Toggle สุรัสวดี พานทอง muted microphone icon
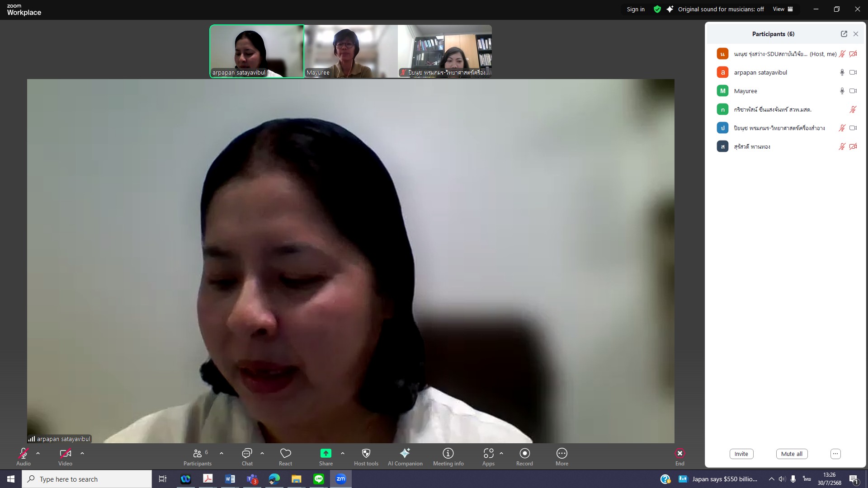The image size is (868, 488). 842,146
